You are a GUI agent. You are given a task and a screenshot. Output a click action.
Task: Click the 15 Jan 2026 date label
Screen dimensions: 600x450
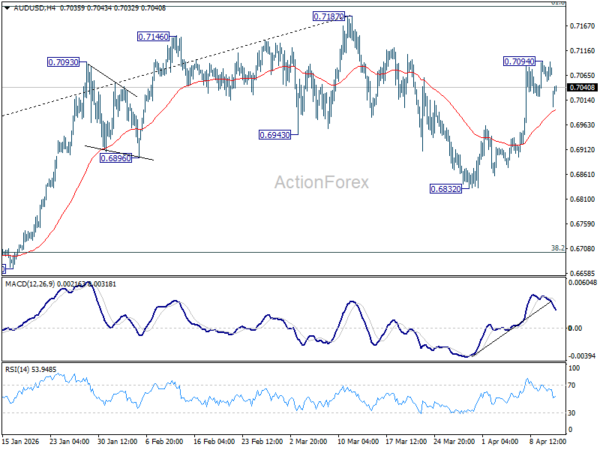tap(21, 441)
